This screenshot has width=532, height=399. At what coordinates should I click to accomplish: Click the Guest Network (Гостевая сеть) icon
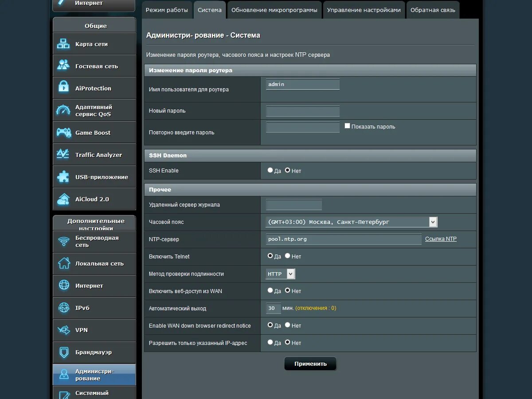63,66
